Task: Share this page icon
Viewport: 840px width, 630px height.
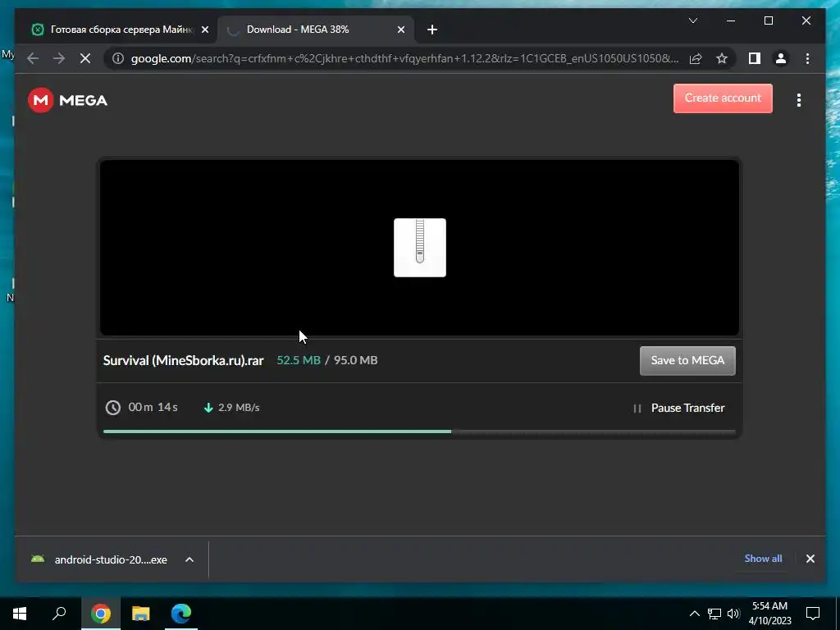Action: 696,58
